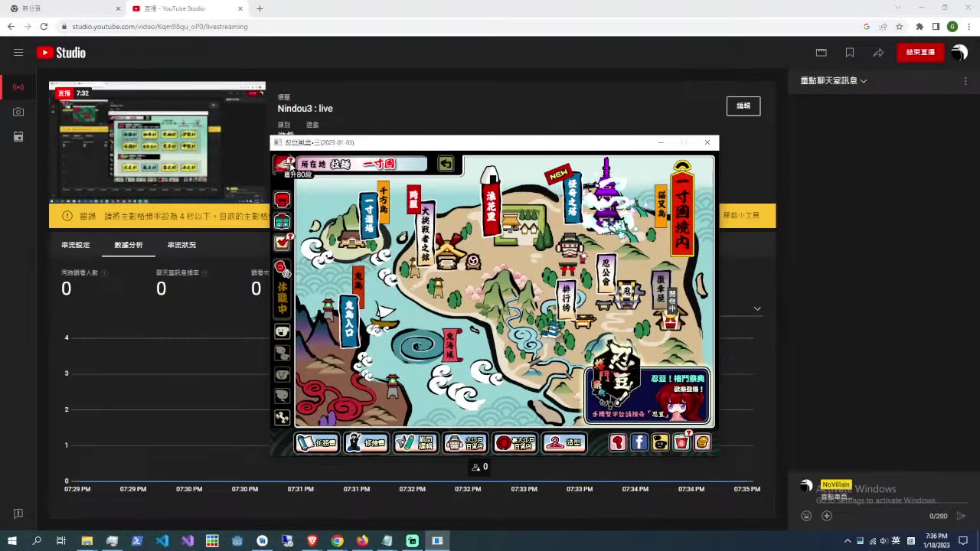The image size is (980, 551).
Task: Open the stream health tab
Action: 181,245
